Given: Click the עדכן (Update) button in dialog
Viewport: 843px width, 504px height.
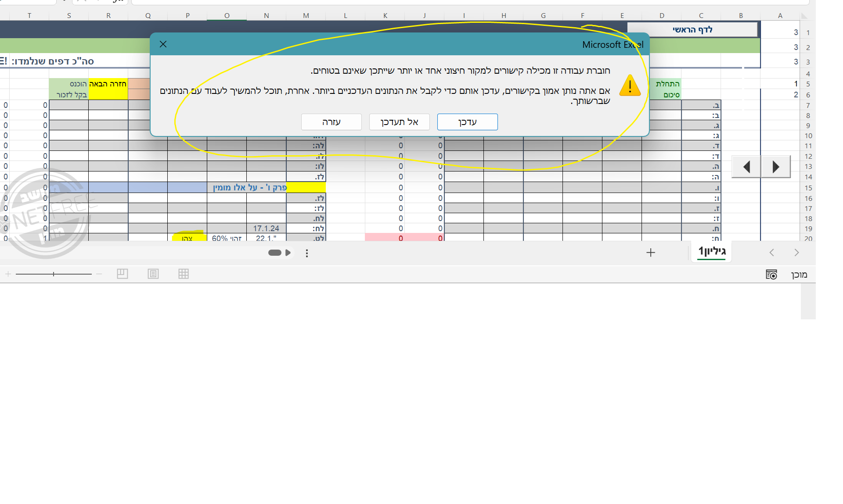Looking at the screenshot, I should click(x=467, y=122).
